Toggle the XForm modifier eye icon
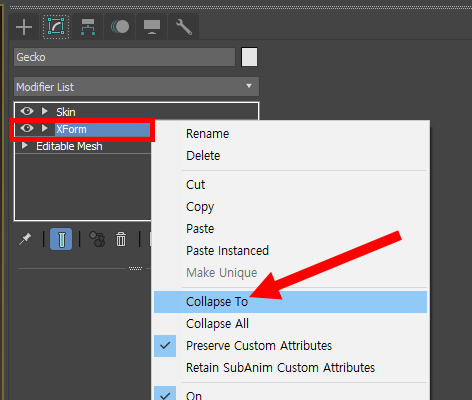Image resolution: width=472 pixels, height=400 pixels. click(x=27, y=128)
